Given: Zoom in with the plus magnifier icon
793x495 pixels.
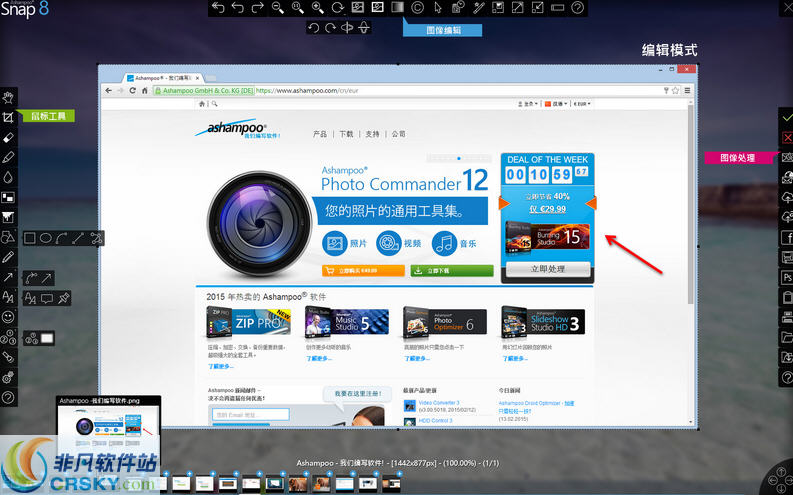Looking at the screenshot, I should pos(318,8).
